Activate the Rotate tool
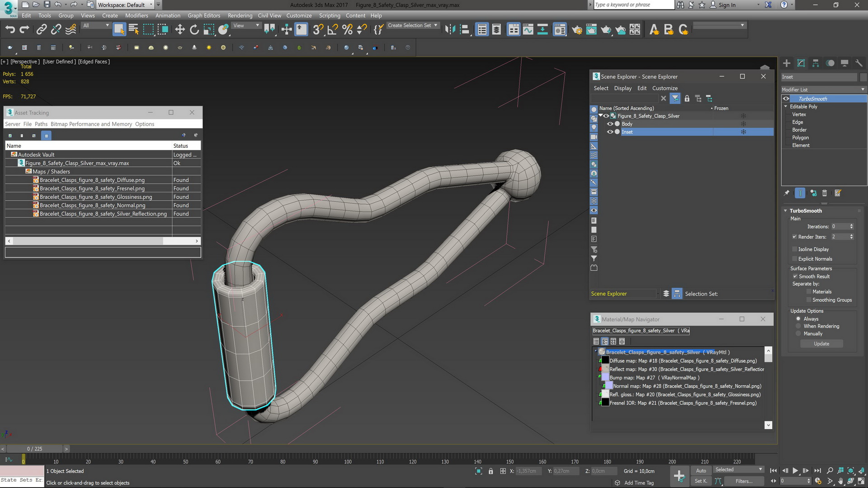 tap(194, 30)
